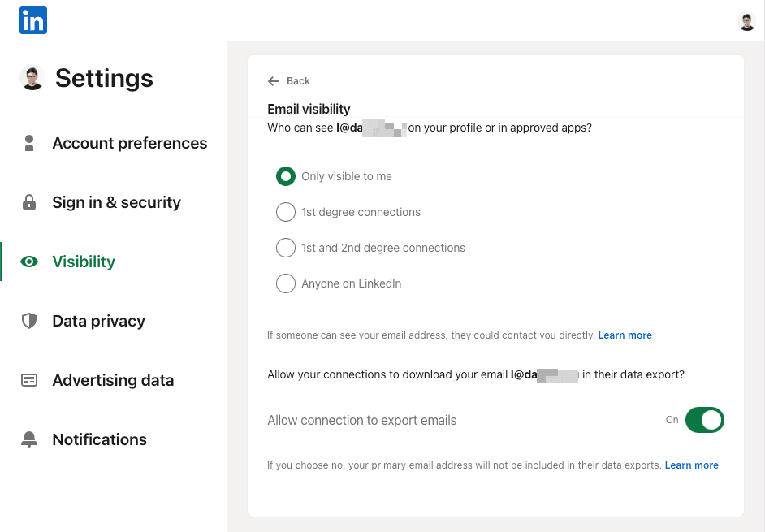Disable the Allow connection to export emails toggle
The height and width of the screenshot is (532, 765).
[705, 420]
